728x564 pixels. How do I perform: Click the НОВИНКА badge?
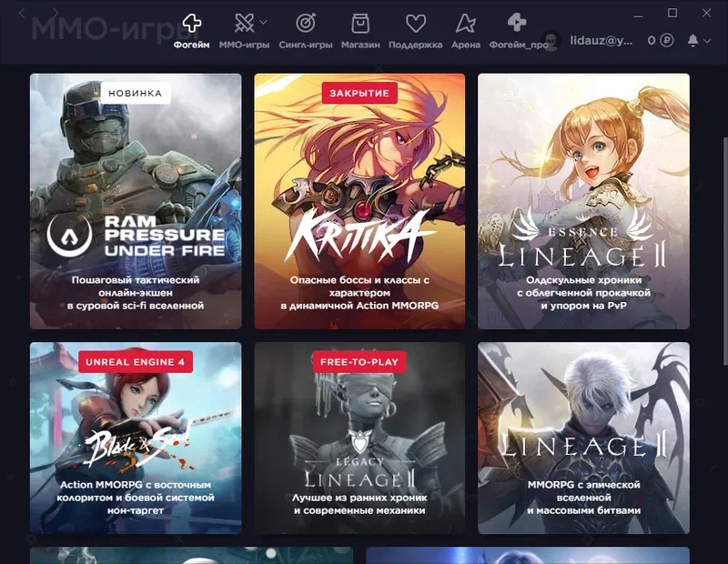(135, 94)
